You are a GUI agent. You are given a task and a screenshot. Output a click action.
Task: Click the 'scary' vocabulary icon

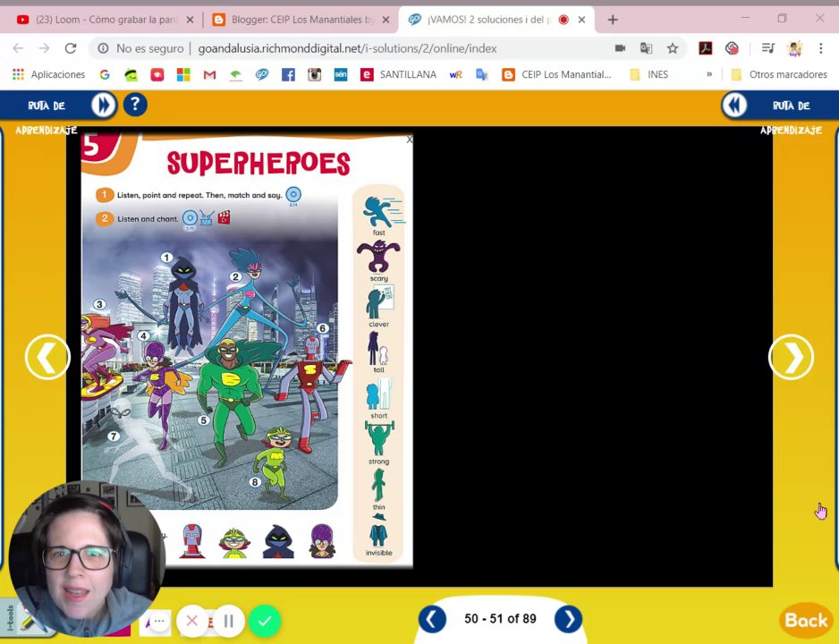(x=378, y=256)
